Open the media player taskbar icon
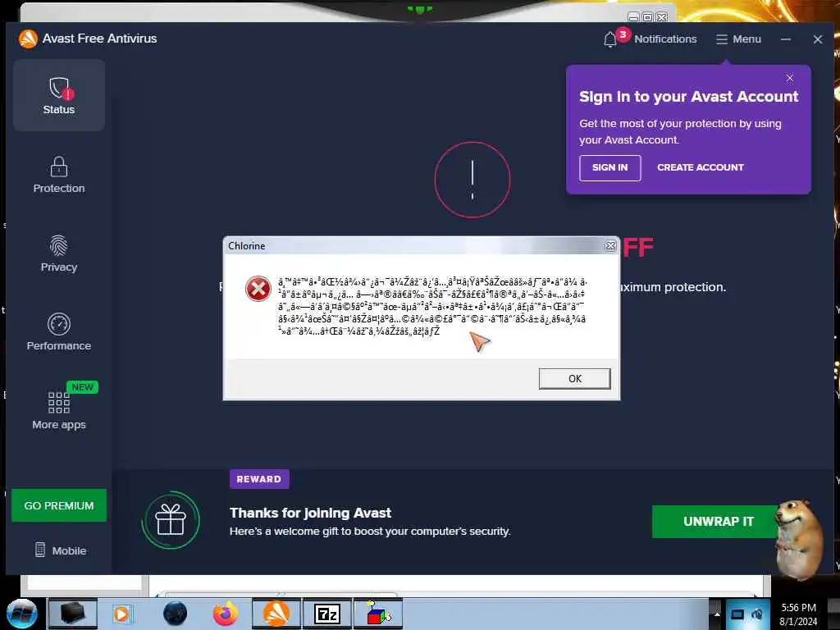840x630 pixels. [122, 614]
